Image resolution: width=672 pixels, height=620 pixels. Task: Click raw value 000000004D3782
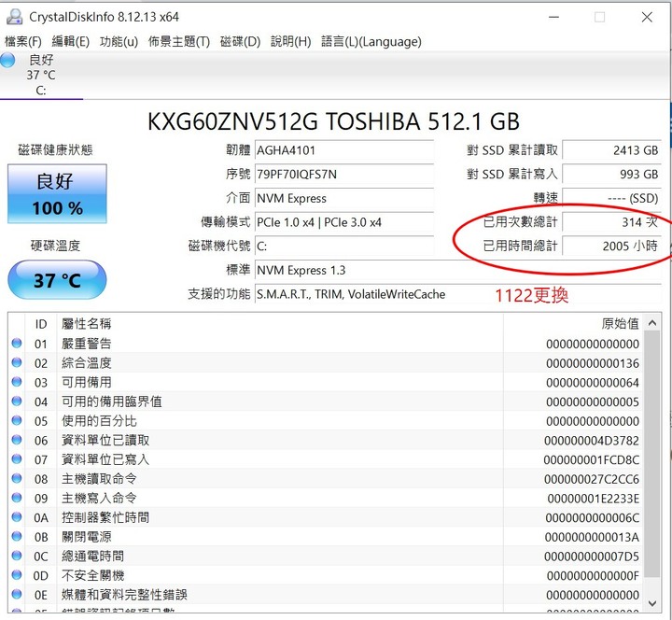coord(592,441)
